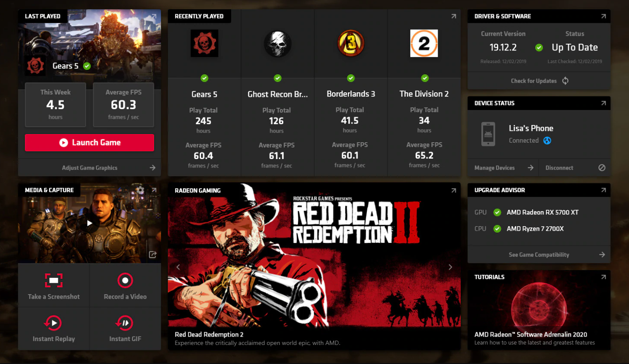Show next Radeon Gaming banner slide
Viewport: 629px width, 364px height.
[450, 267]
